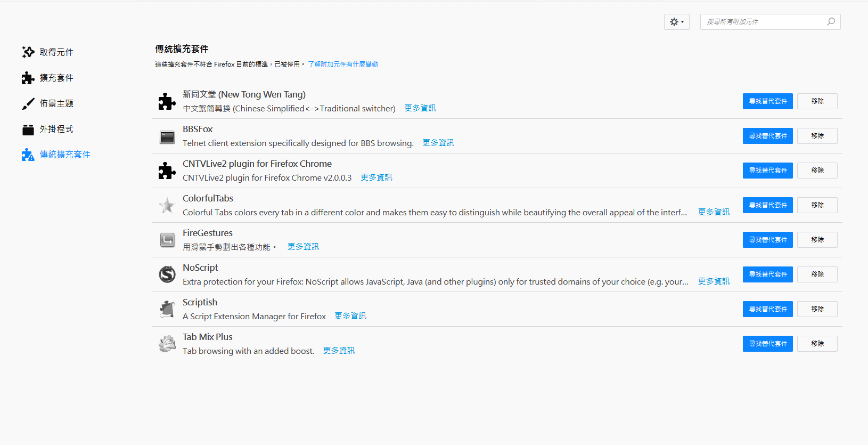The image size is (868, 445).
Task: Open 更多資訊 for BBSFox
Action: pyautogui.click(x=438, y=143)
